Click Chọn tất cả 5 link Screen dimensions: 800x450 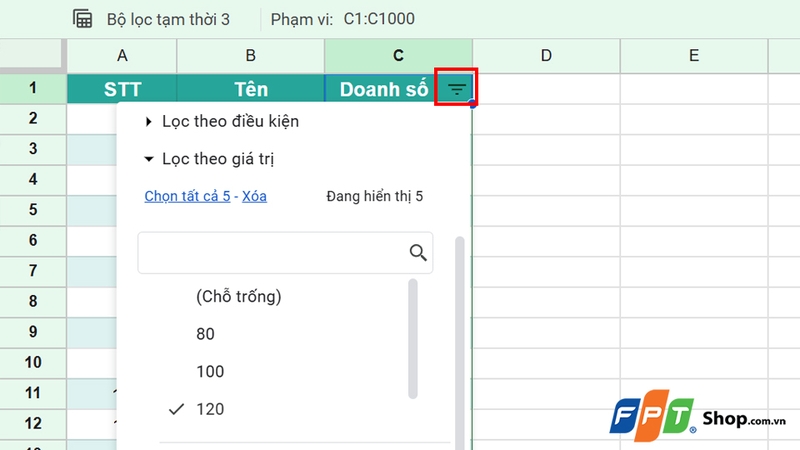(x=187, y=197)
